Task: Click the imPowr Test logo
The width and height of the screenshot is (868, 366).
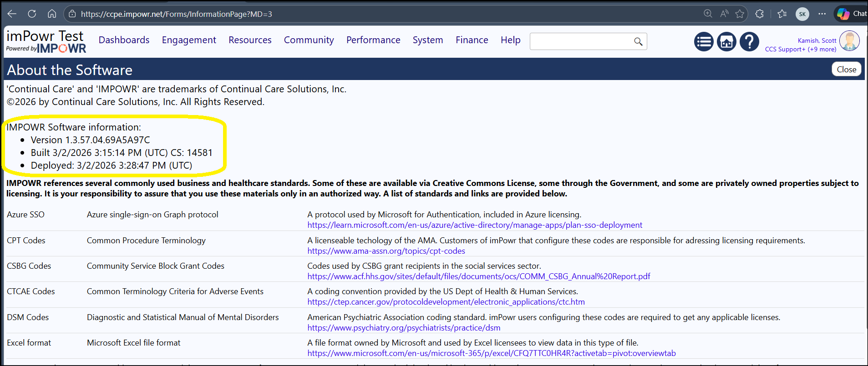Action: point(46,41)
